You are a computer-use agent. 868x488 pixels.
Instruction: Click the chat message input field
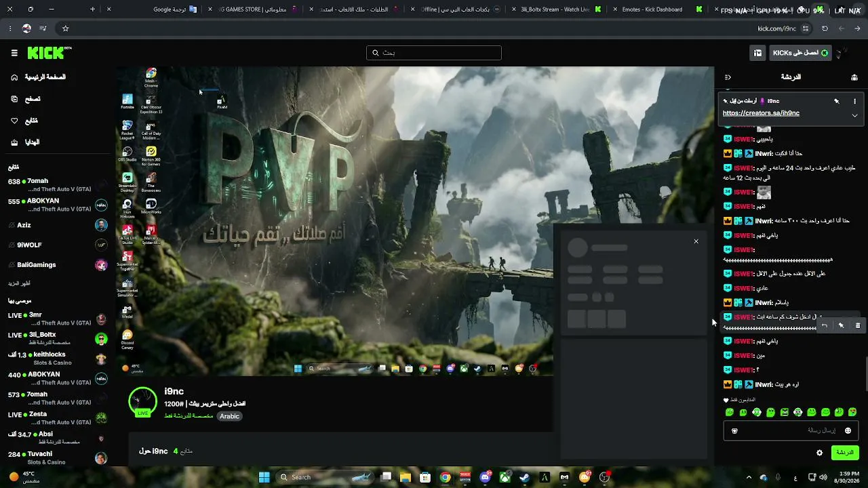791,430
